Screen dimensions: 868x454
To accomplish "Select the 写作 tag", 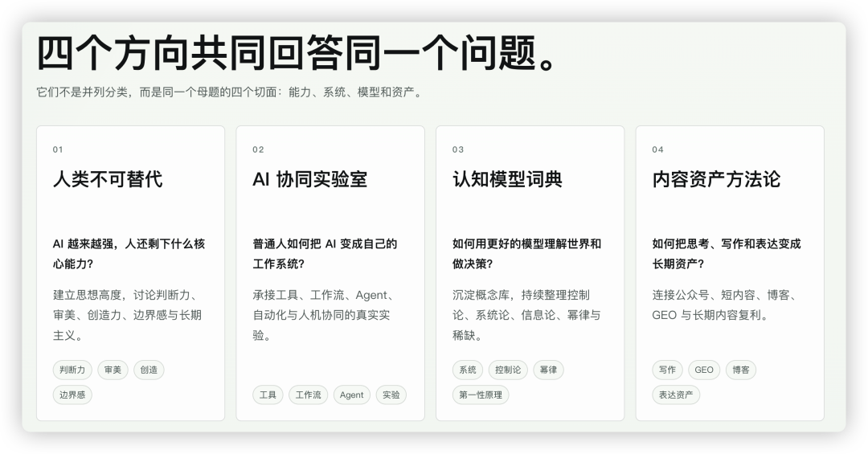I will (x=668, y=370).
